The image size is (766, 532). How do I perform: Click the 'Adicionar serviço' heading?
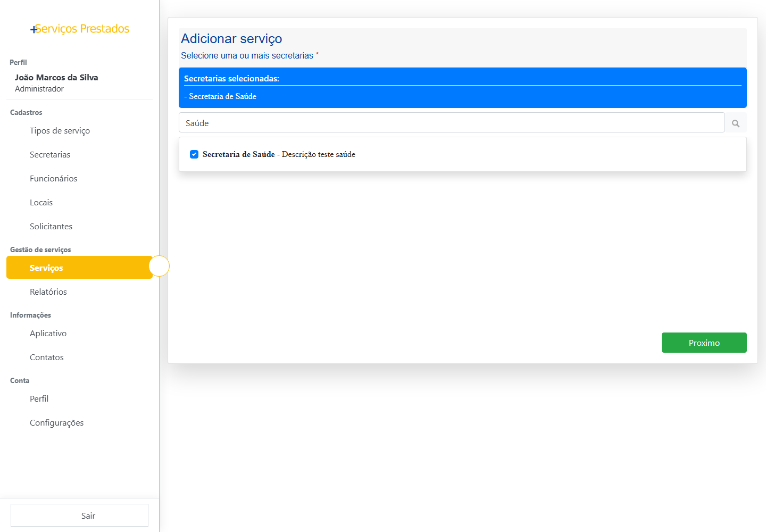(x=231, y=39)
